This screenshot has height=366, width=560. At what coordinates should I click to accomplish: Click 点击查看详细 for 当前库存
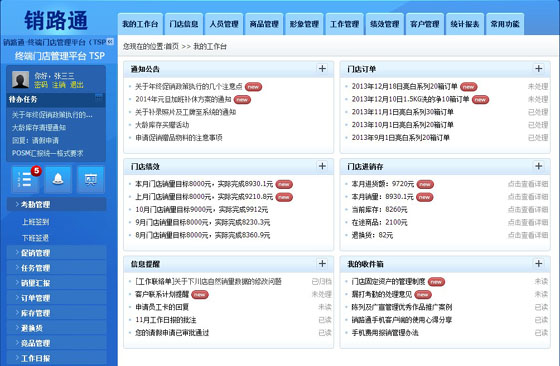(x=528, y=209)
